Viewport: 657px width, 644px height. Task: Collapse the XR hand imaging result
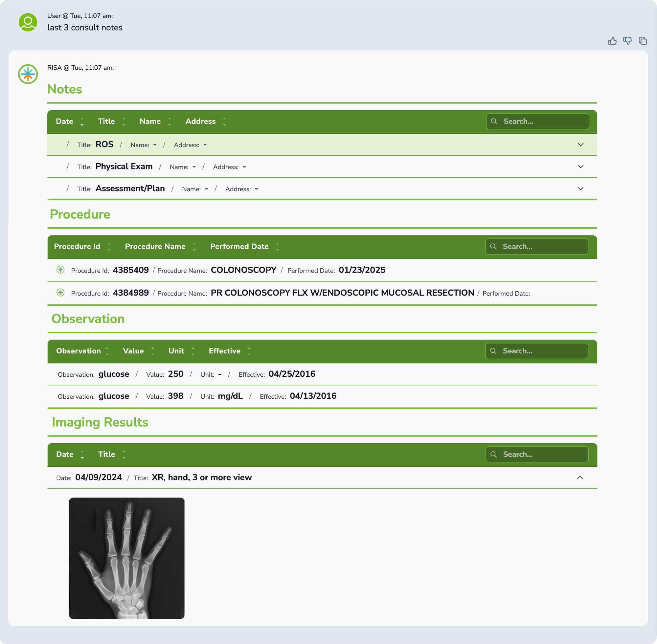click(x=580, y=477)
